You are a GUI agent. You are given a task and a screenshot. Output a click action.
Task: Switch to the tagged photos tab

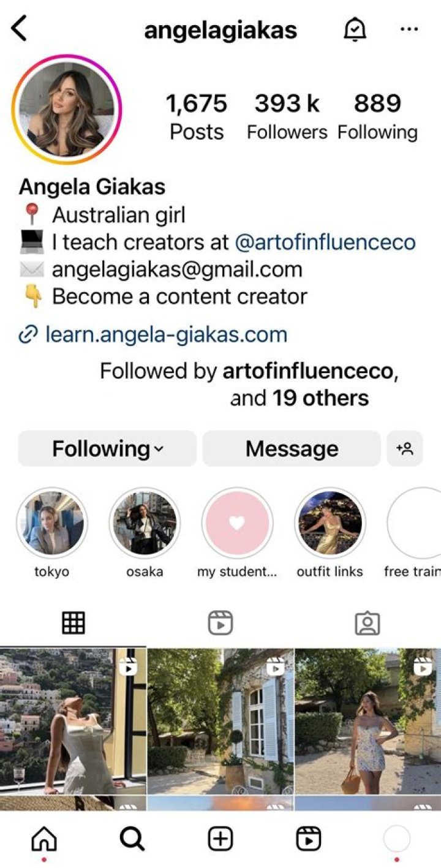point(367,623)
